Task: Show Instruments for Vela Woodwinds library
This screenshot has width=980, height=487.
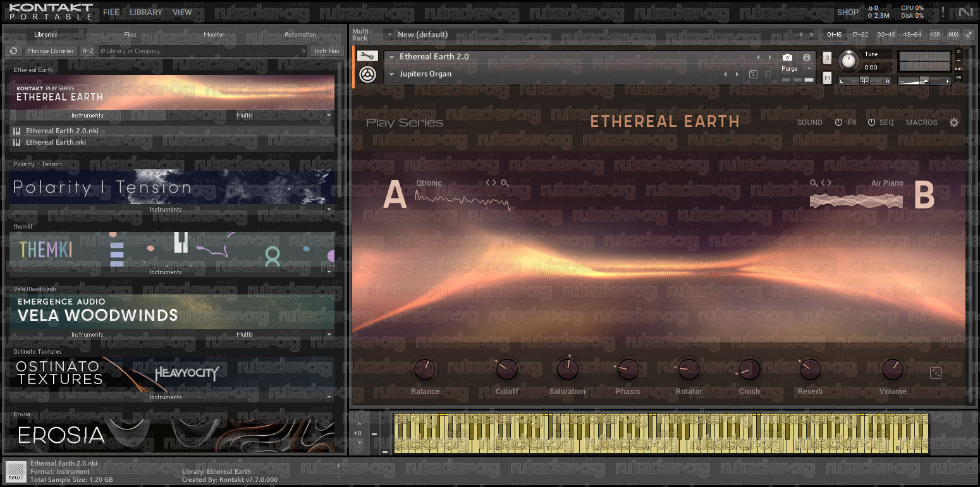Action: tap(87, 335)
